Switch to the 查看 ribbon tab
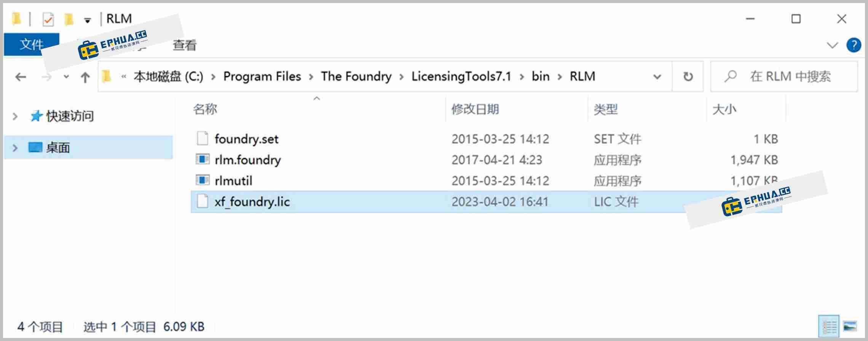Image resolution: width=868 pixels, height=341 pixels. tap(184, 45)
